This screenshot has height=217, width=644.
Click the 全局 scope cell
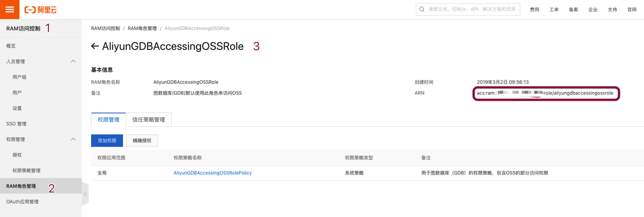pos(102,173)
